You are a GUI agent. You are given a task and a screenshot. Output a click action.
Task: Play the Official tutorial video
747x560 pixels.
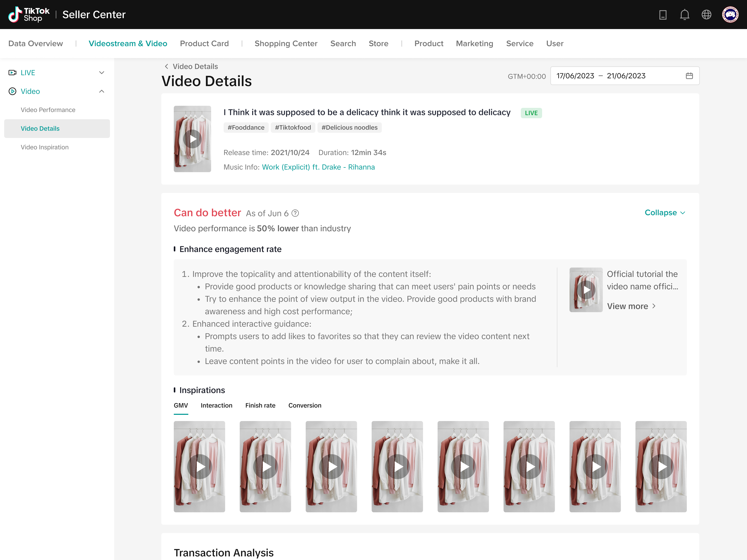(586, 290)
